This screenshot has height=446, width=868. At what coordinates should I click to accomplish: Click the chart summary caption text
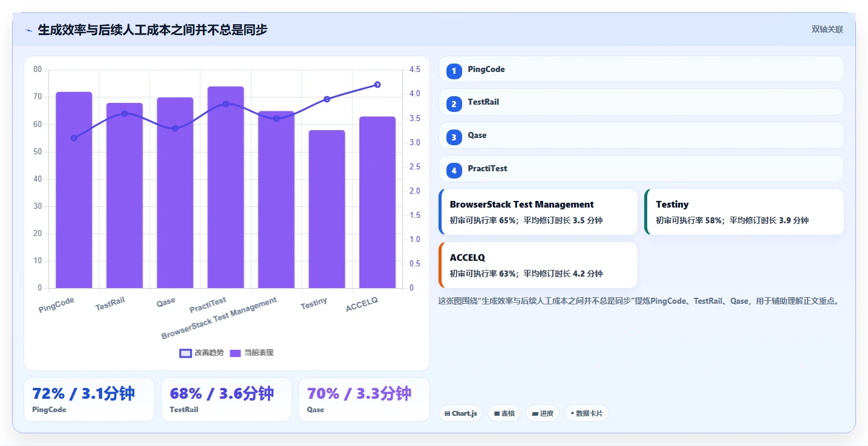click(x=640, y=301)
